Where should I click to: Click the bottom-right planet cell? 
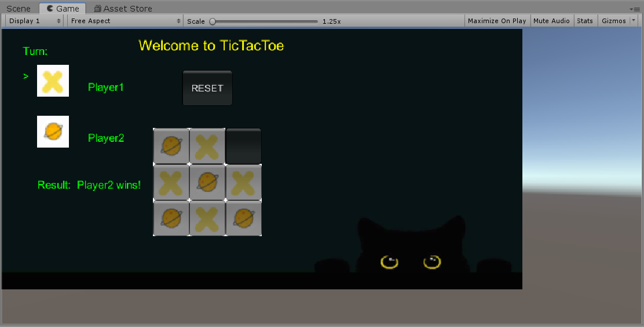[244, 218]
